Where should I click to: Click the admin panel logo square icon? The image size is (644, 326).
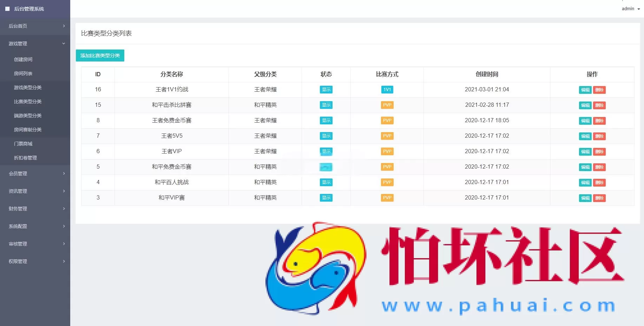pyautogui.click(x=7, y=9)
